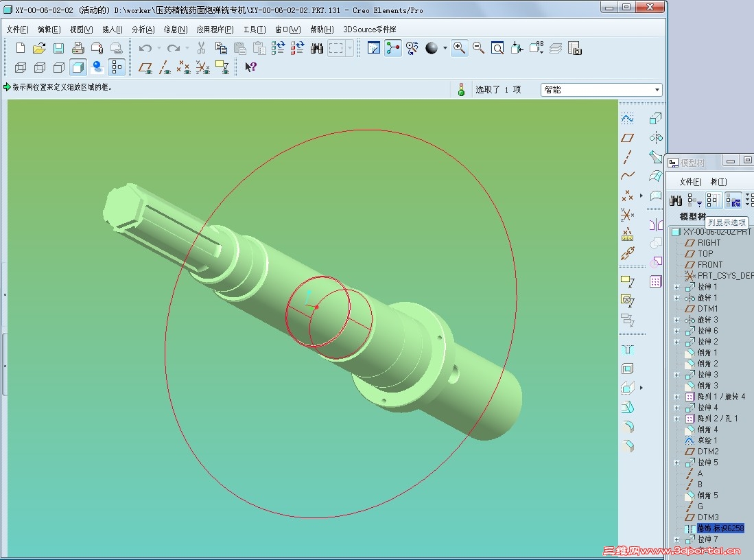The width and height of the screenshot is (754, 560).
Task: Click the Layers icon in toolbar
Action: tap(556, 48)
